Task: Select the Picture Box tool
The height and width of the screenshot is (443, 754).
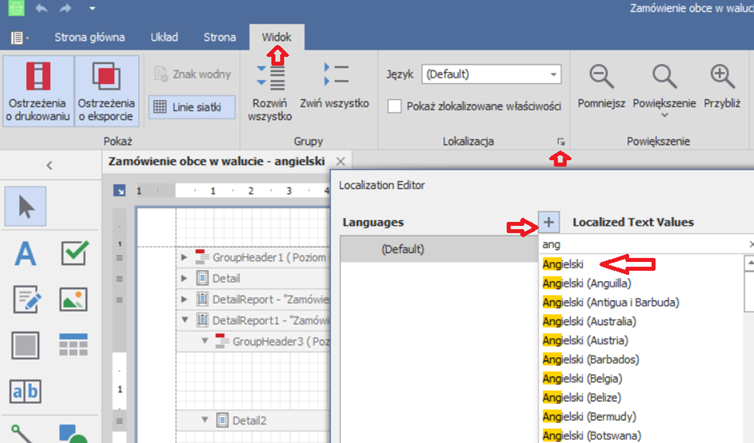Action: [x=75, y=299]
